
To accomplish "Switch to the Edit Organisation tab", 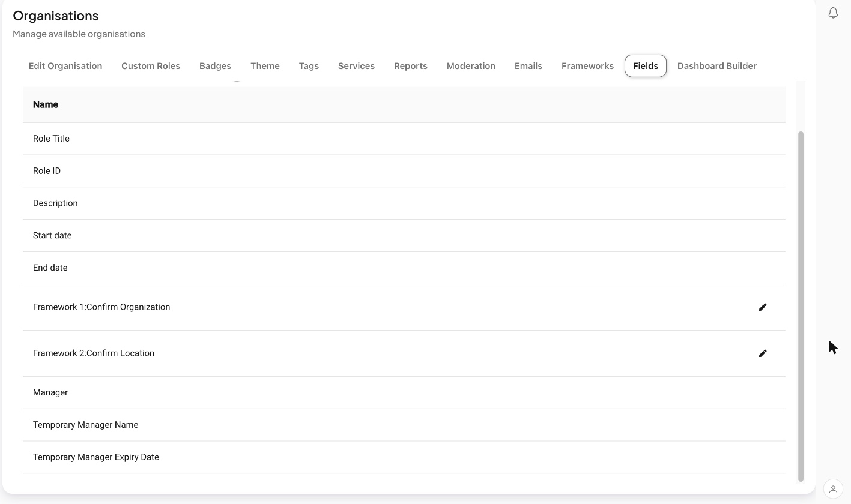I will pos(65,66).
